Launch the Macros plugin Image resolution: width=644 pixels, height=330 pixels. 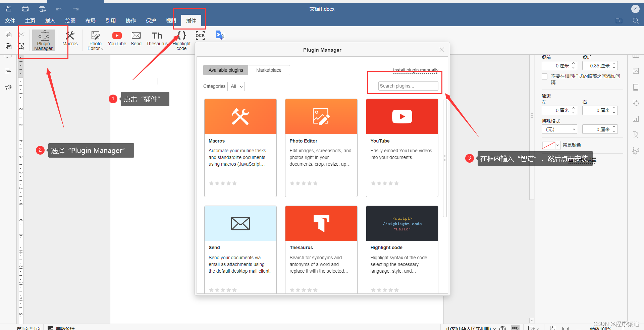[x=70, y=39]
